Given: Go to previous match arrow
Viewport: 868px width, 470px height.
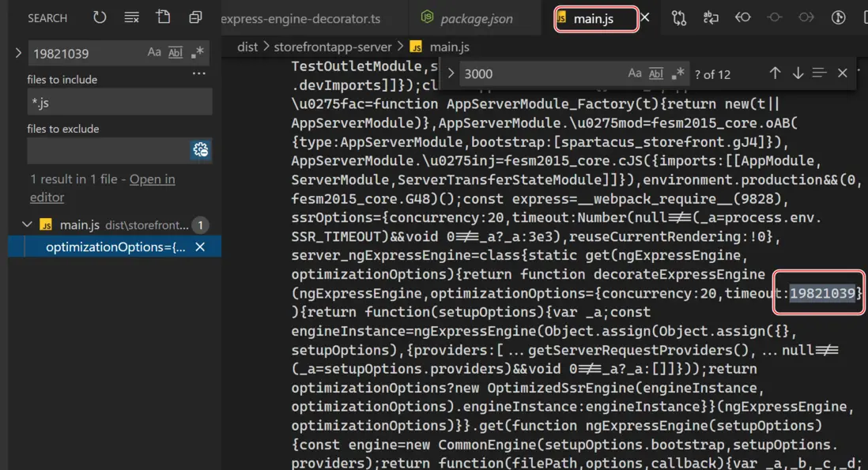Looking at the screenshot, I should click(x=775, y=73).
